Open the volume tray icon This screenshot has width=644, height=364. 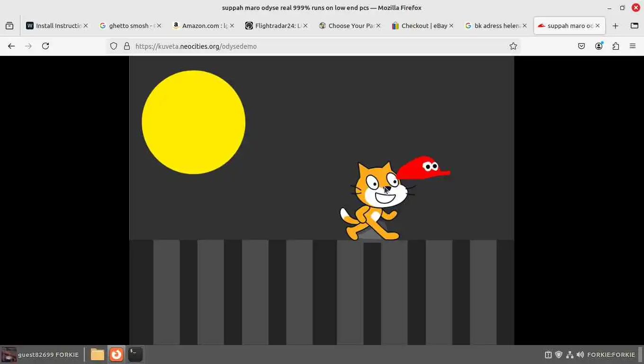tap(580, 355)
